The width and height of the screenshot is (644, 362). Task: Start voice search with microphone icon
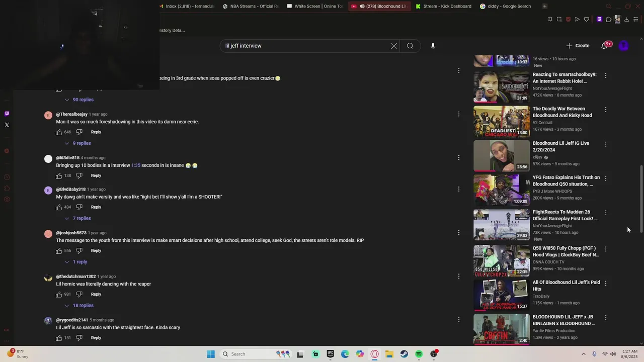(x=433, y=46)
